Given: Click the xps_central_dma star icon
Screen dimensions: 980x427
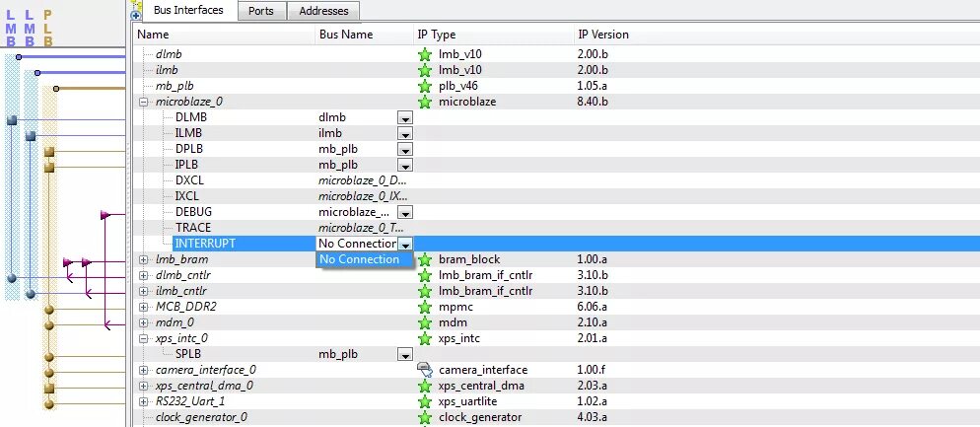Looking at the screenshot, I should click(425, 386).
